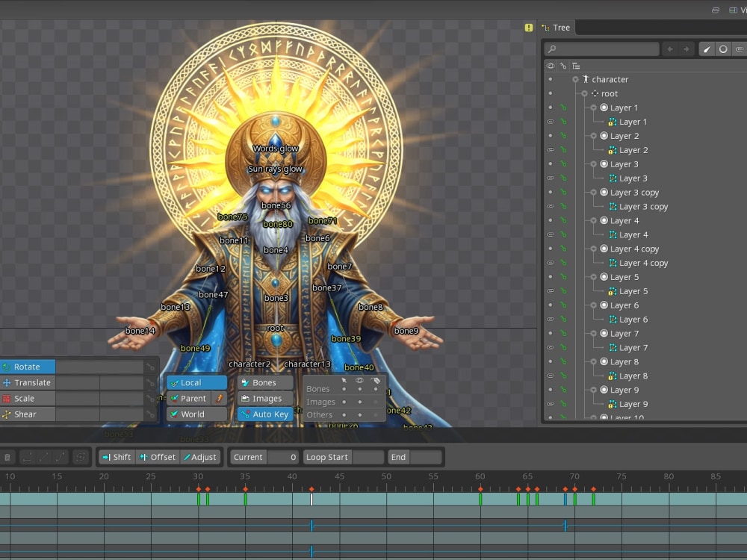Toggle Bones visible dot
The image size is (747, 560).
pos(360,389)
